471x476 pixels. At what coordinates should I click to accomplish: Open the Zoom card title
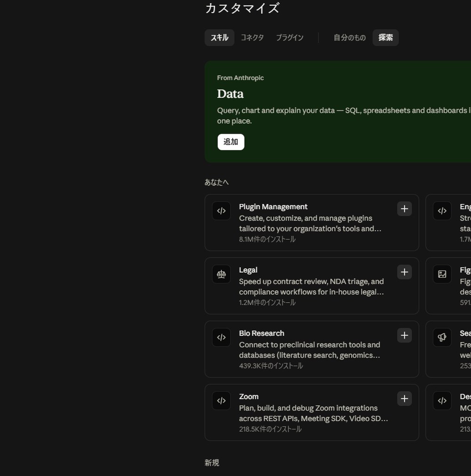pos(249,397)
